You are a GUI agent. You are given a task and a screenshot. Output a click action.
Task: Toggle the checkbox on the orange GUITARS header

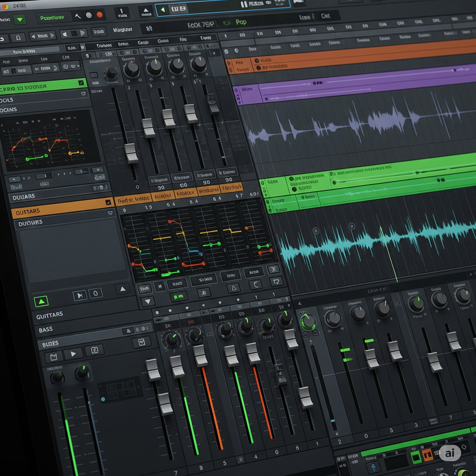108,202
